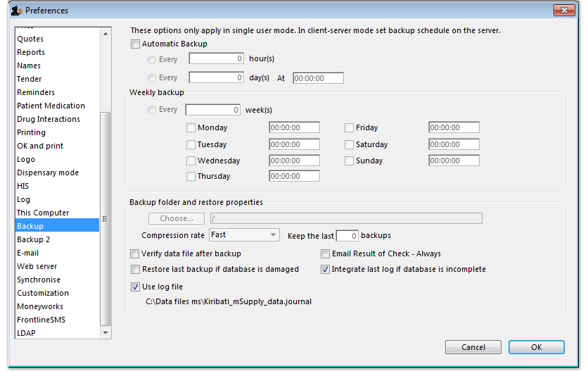Image resolution: width=588 pixels, height=376 pixels.
Task: Open the Compression rate dropdown
Action: click(244, 234)
